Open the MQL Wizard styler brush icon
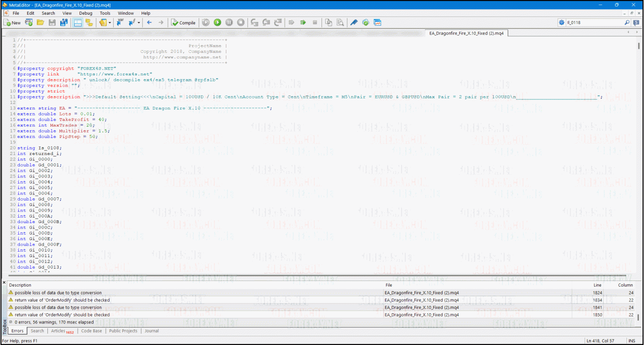Image resolution: width=644 pixels, height=345 pixels. pyautogui.click(x=353, y=23)
